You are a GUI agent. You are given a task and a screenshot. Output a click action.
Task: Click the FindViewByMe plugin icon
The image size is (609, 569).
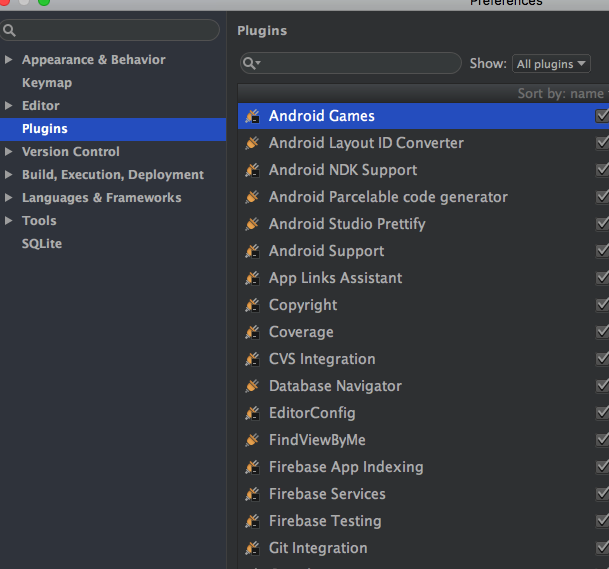[x=252, y=440]
